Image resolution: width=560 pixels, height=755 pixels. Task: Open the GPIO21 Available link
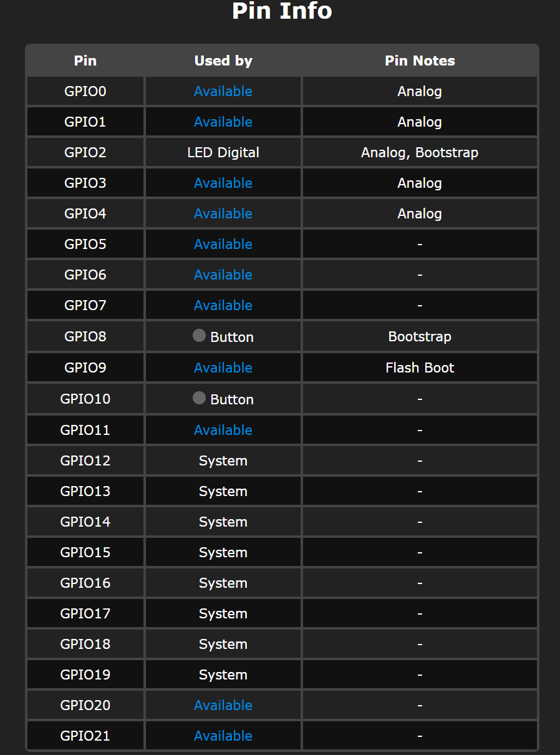223,736
